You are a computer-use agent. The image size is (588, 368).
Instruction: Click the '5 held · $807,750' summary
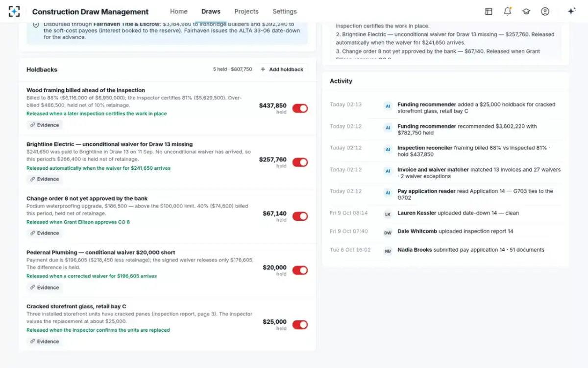[x=232, y=69]
